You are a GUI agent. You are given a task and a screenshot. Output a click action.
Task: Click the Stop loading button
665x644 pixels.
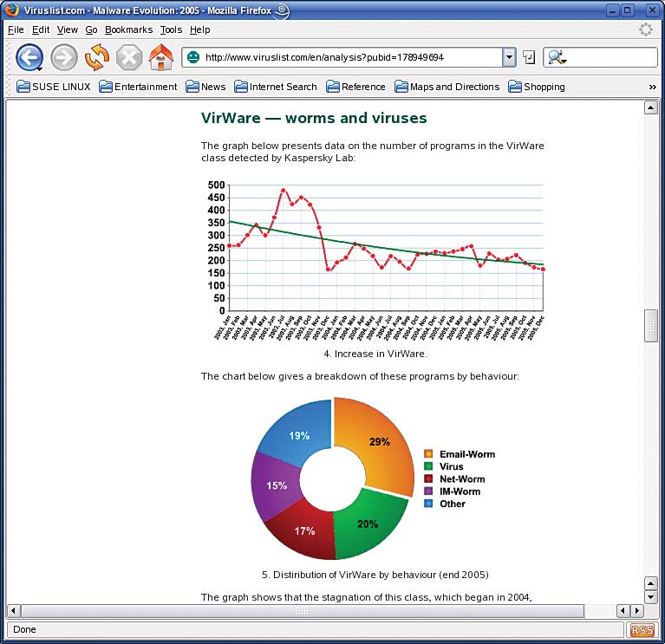pyautogui.click(x=129, y=57)
